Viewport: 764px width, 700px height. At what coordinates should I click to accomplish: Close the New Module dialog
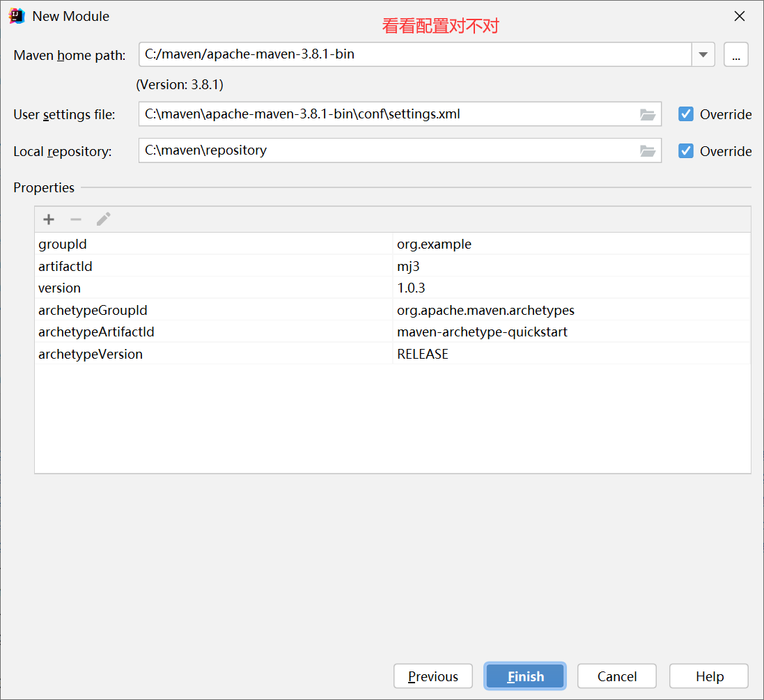click(x=739, y=16)
